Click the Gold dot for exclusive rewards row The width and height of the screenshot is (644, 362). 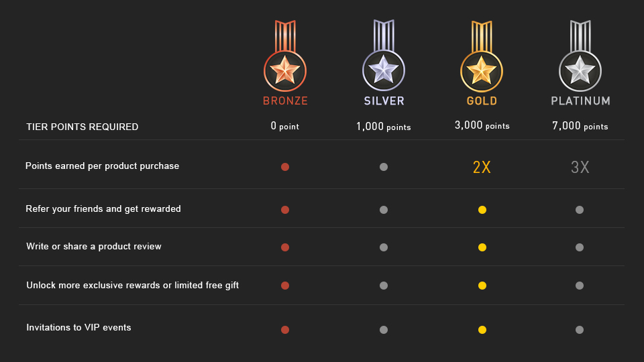482,286
